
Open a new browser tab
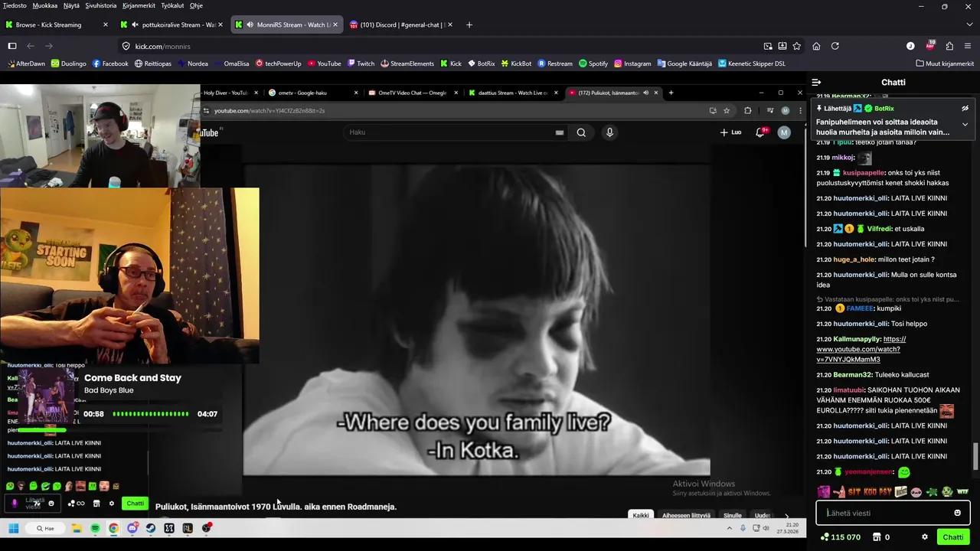[x=469, y=24]
